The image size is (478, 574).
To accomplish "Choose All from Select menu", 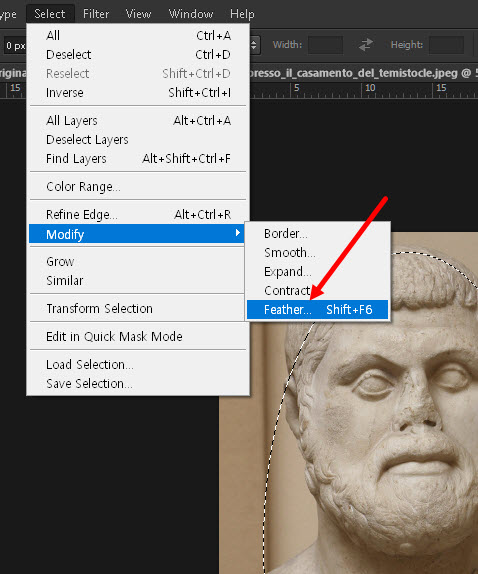I will (x=138, y=36).
